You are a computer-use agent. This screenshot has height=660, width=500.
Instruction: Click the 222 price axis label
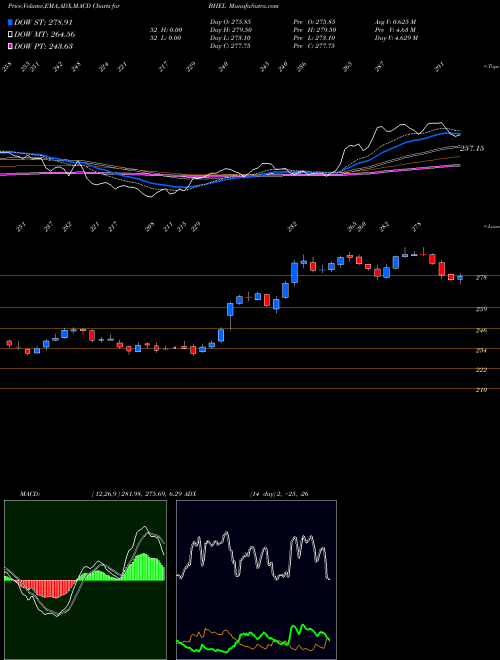481,370
